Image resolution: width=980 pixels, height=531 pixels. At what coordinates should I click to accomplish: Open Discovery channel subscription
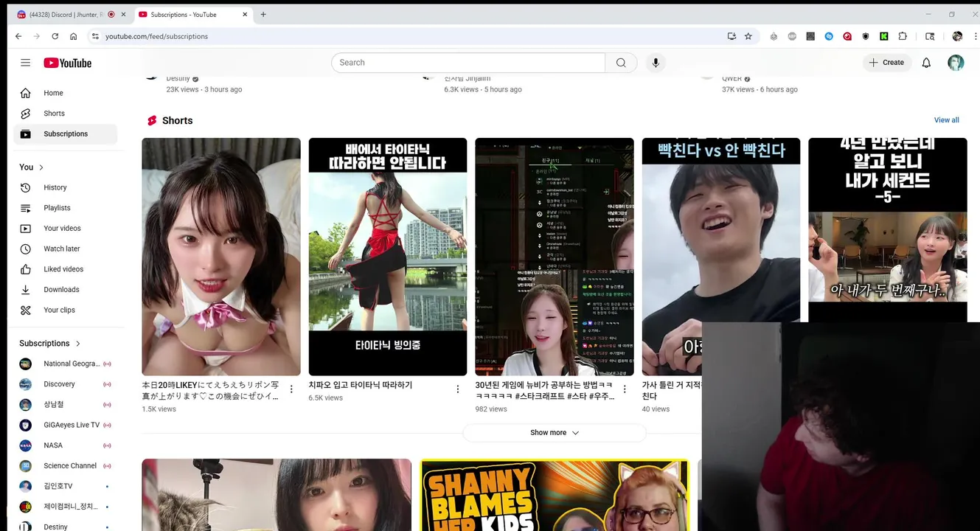point(65,384)
